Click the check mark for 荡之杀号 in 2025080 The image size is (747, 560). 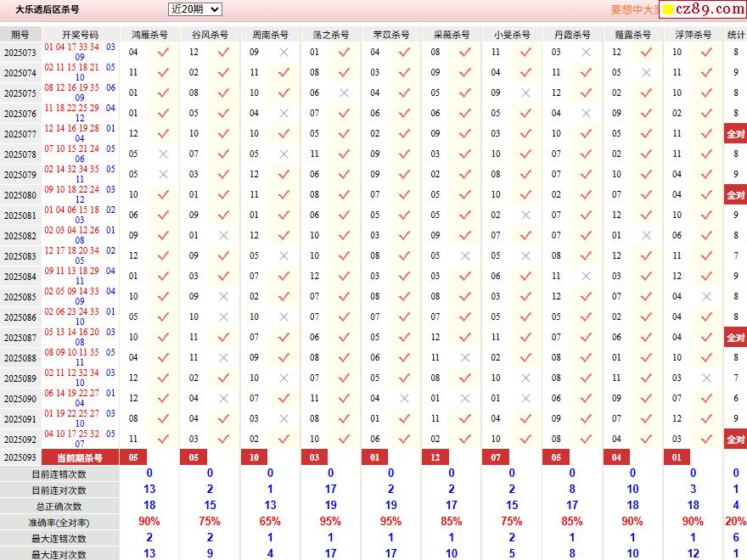pyautogui.click(x=344, y=195)
